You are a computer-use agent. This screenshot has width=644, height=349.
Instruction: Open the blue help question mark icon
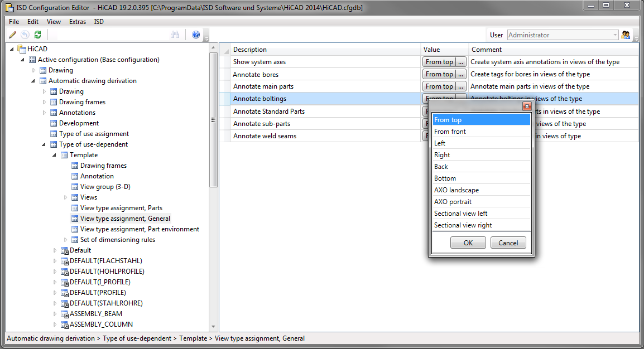pos(196,35)
